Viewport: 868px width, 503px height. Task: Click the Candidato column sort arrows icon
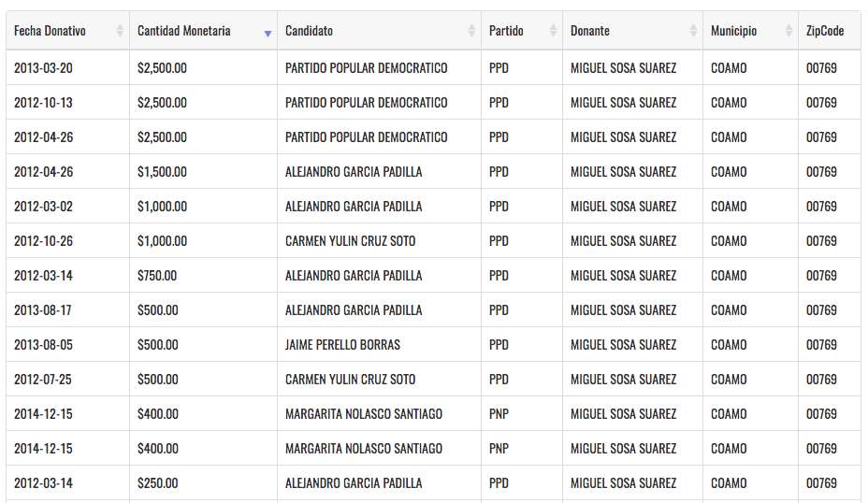471,31
